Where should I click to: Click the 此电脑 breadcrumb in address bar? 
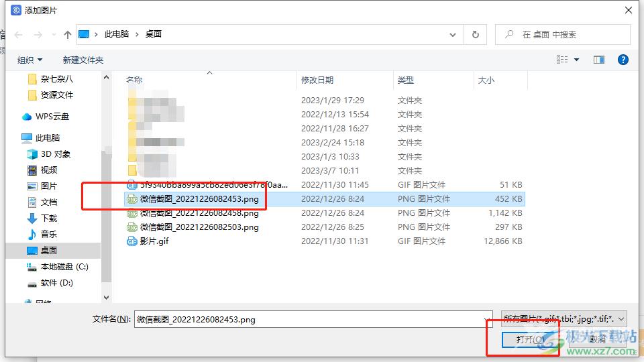(117, 34)
